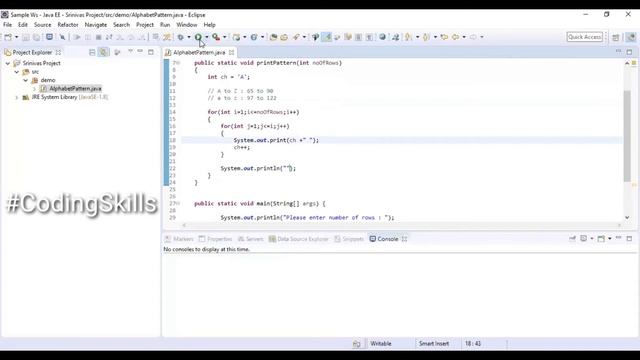Click the Open Type icon in toolbar

coord(273,37)
